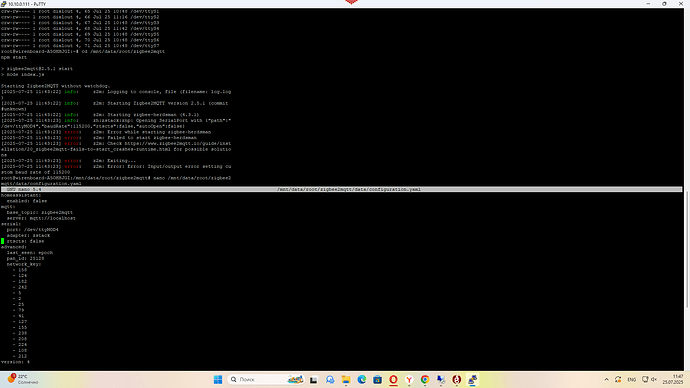
Task: Open the weather widget showing 22°C
Action: [23, 379]
